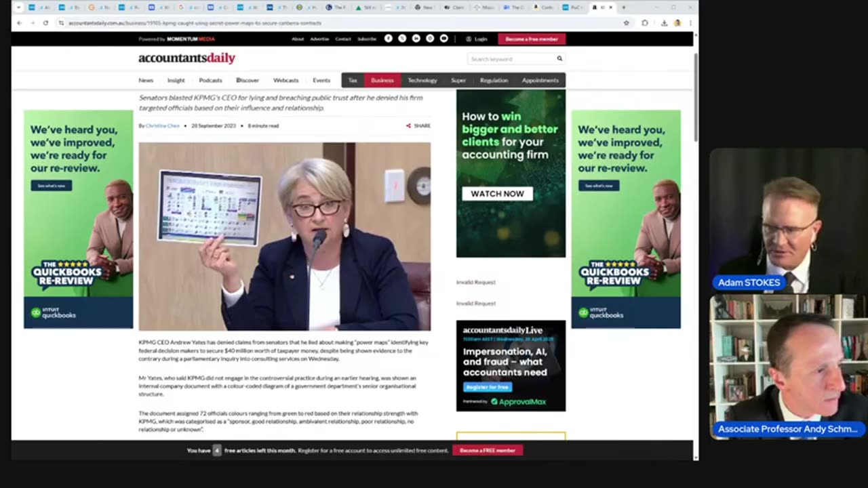Click the MOMENTUM MEDIA logo

coord(191,39)
